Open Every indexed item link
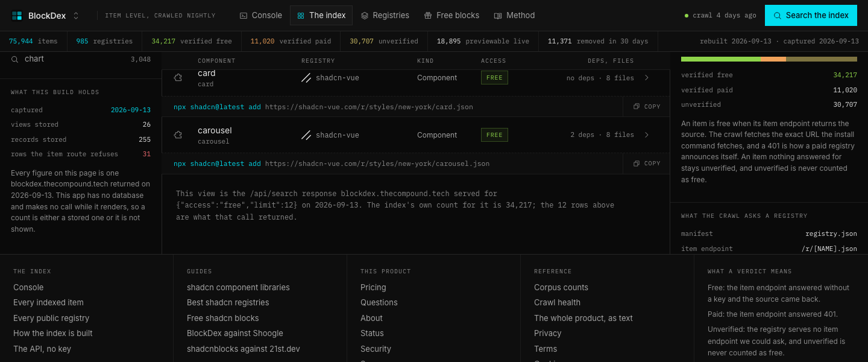Viewport: 868px width, 362px height. click(48, 303)
